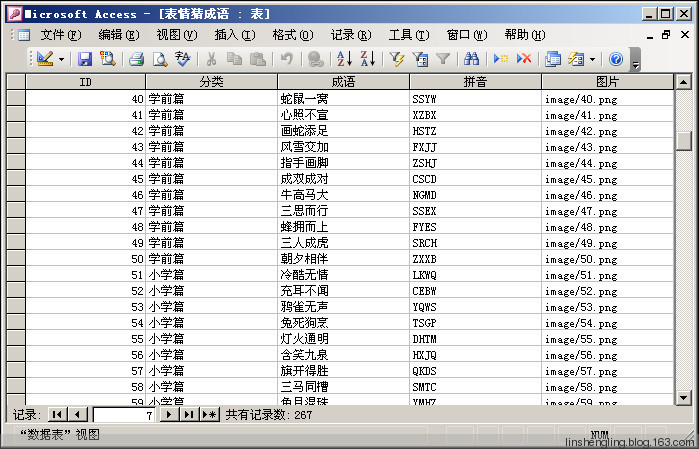Select the 图片 column header
699x449 pixels.
click(607, 82)
